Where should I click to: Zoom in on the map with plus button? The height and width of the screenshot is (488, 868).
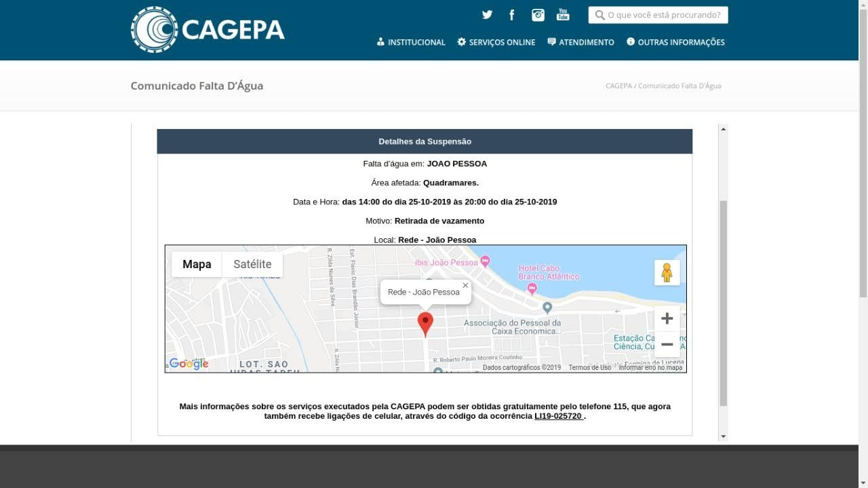pos(667,318)
